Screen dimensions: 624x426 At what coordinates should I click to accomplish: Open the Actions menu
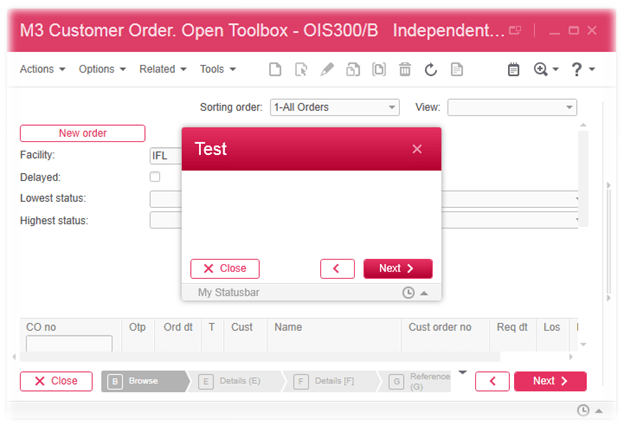click(x=42, y=70)
